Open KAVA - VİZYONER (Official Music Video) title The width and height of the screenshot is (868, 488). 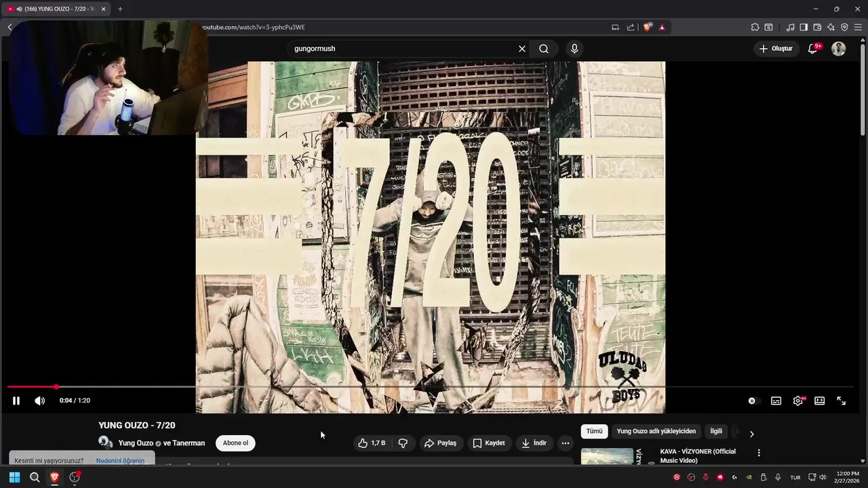pos(698,456)
